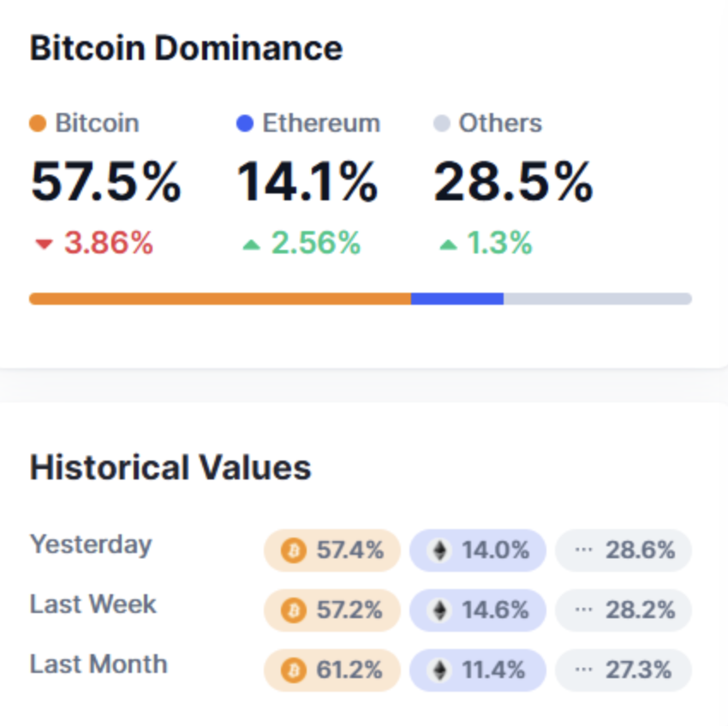Screen dimensions: 728x726
Task: Click the Ethereum icon in Last Week row
Action: click(439, 610)
